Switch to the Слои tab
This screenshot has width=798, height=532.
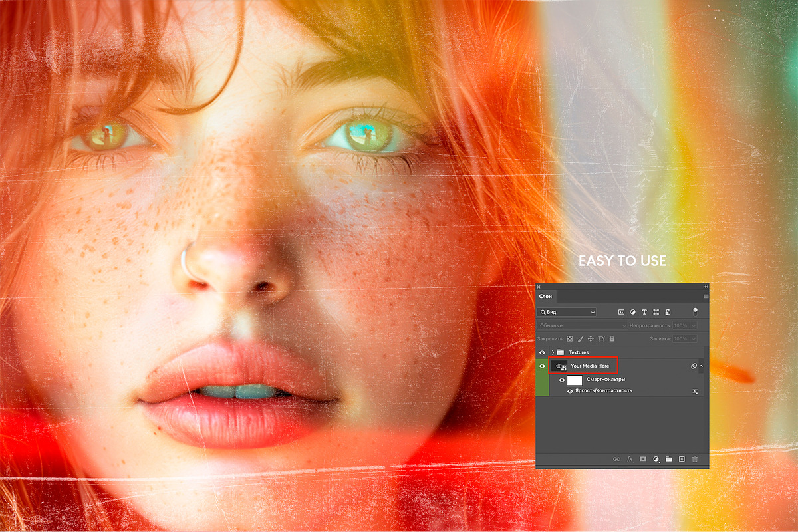click(x=546, y=297)
